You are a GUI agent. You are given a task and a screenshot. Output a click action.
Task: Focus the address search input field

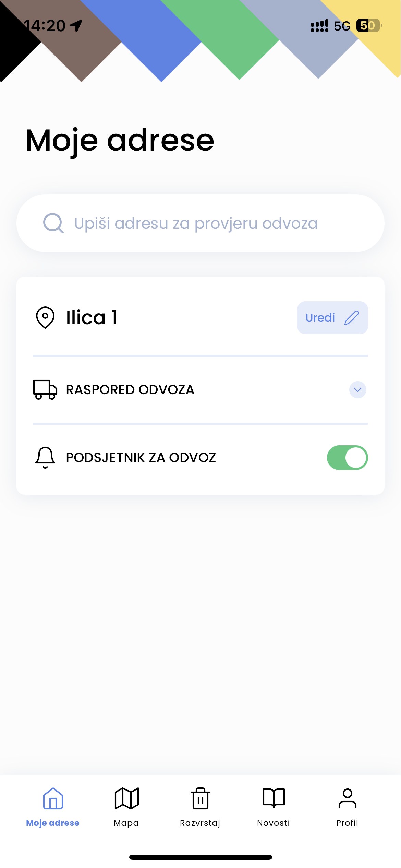196,223
